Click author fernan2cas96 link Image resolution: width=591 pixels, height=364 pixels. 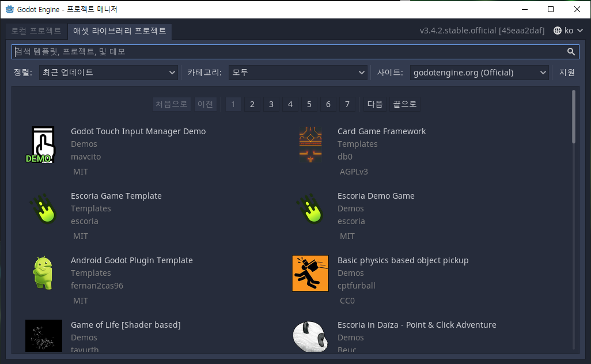point(97,286)
